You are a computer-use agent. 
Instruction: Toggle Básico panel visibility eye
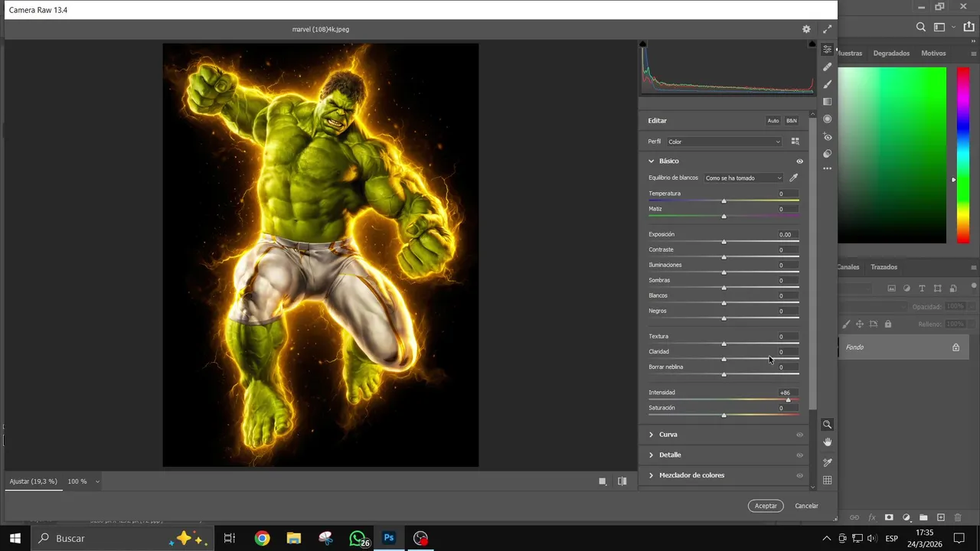coord(799,161)
